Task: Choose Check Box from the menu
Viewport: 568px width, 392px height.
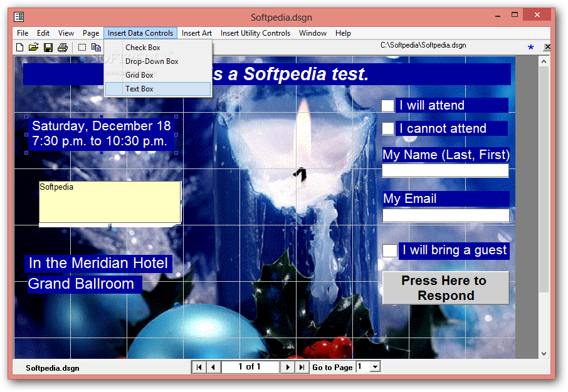Action: (x=158, y=48)
